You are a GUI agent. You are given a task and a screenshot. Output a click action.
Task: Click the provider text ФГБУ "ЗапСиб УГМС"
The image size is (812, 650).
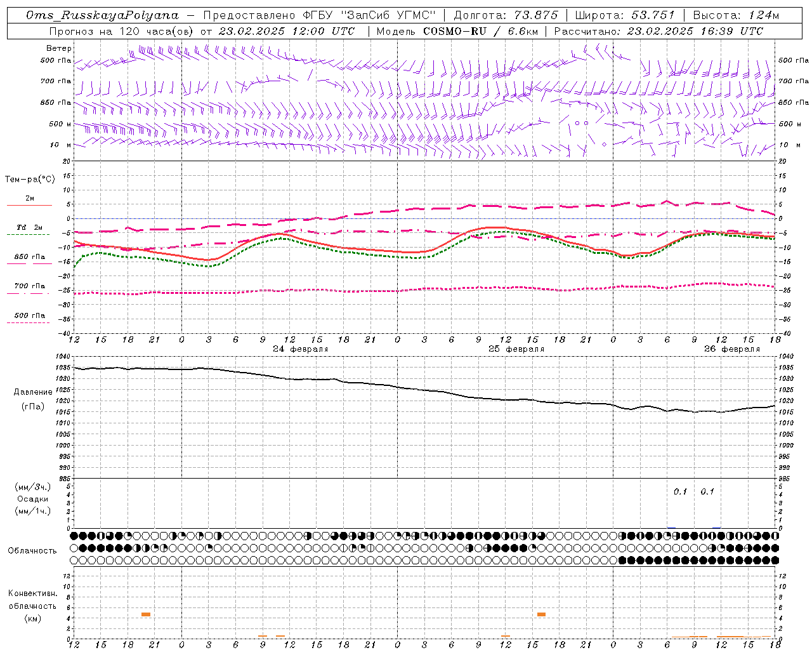(x=368, y=15)
